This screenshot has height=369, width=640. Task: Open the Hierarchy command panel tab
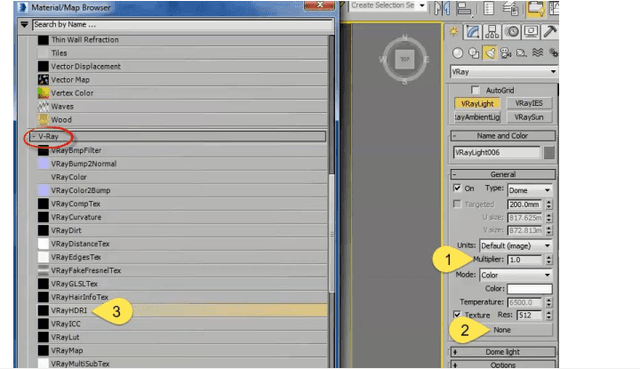point(492,31)
